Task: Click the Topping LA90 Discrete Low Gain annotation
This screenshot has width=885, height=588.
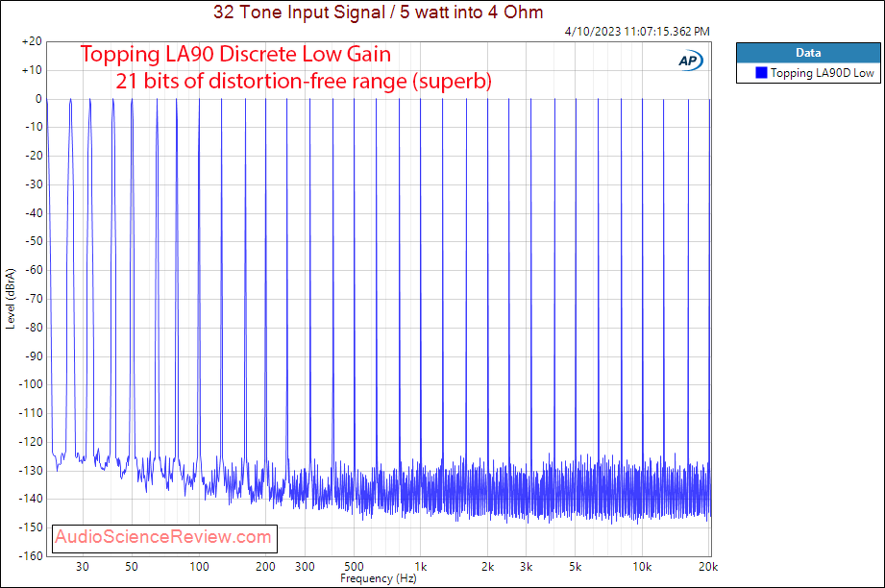Action: [x=235, y=54]
